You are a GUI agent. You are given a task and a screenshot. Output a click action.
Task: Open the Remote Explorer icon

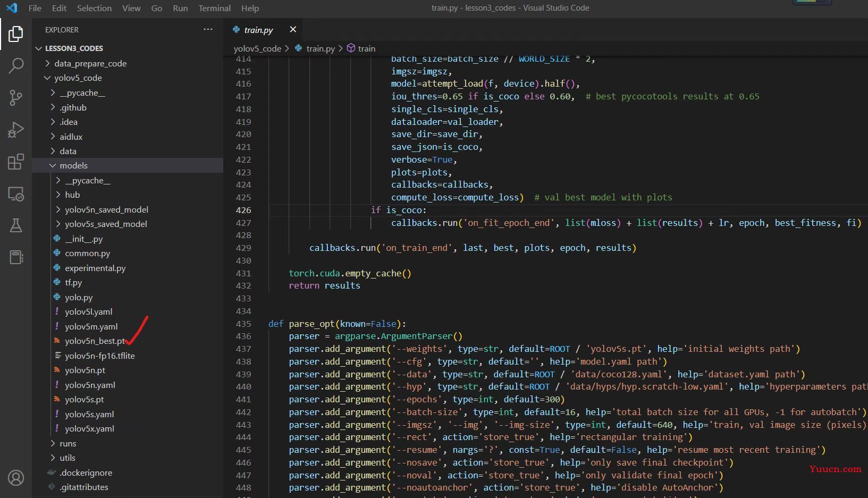pos(16,194)
